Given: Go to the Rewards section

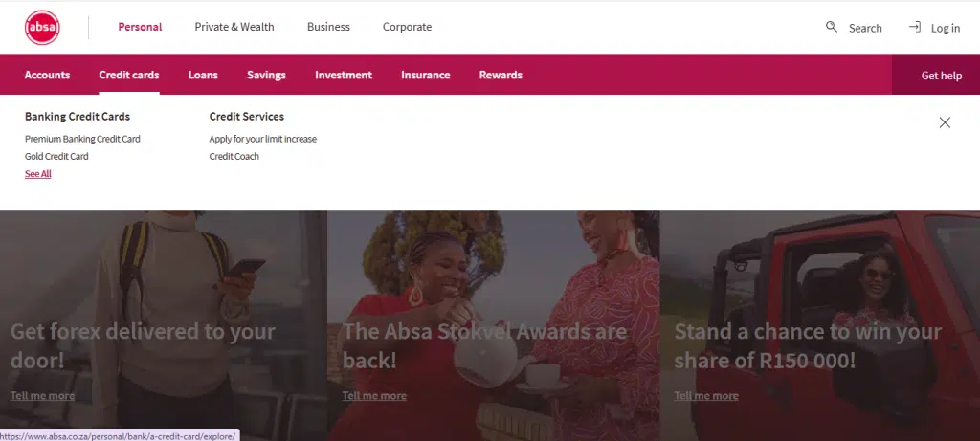Looking at the screenshot, I should pos(501,75).
